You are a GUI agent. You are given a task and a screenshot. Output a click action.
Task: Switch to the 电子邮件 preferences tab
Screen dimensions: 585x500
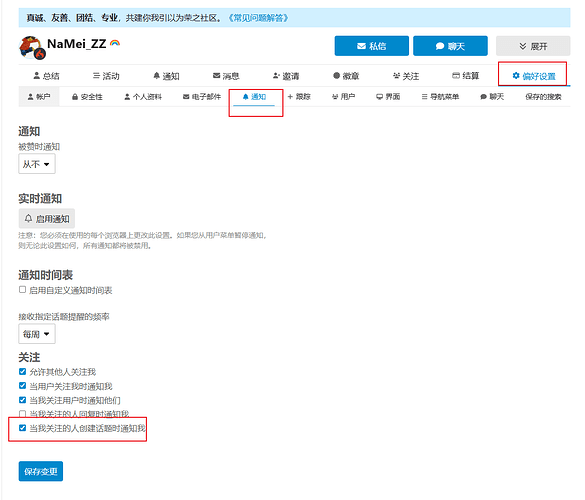pos(202,97)
